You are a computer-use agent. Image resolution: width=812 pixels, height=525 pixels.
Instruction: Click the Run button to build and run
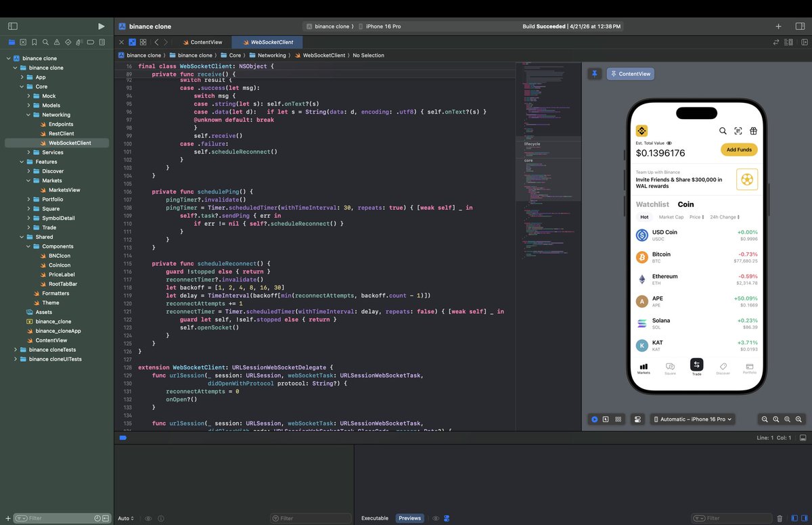[101, 26]
